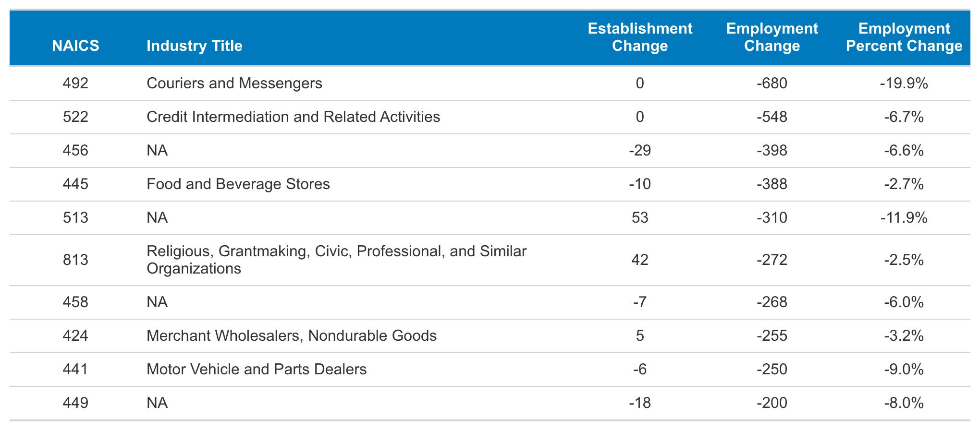This screenshot has width=980, height=430.
Task: Click the -680 employment change value
Action: click(772, 84)
